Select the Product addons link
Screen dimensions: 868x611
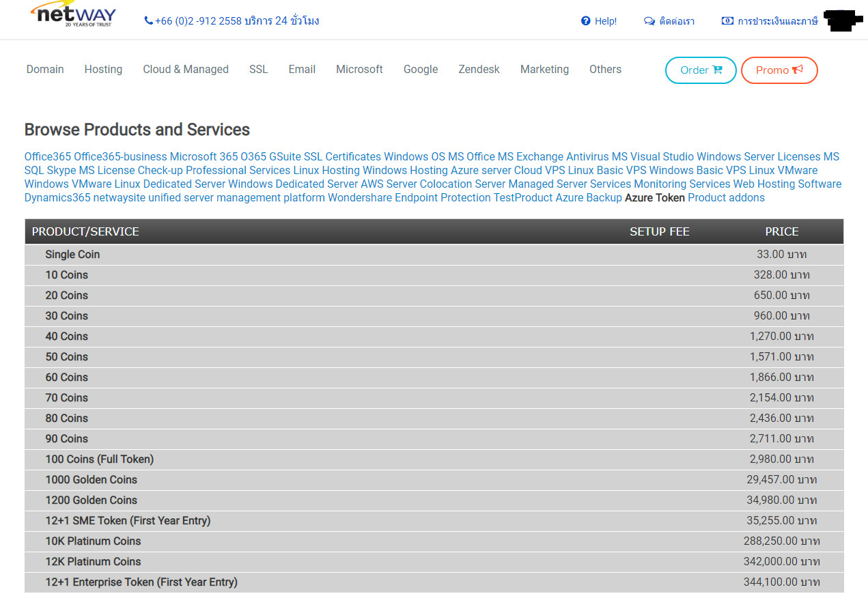coord(726,198)
